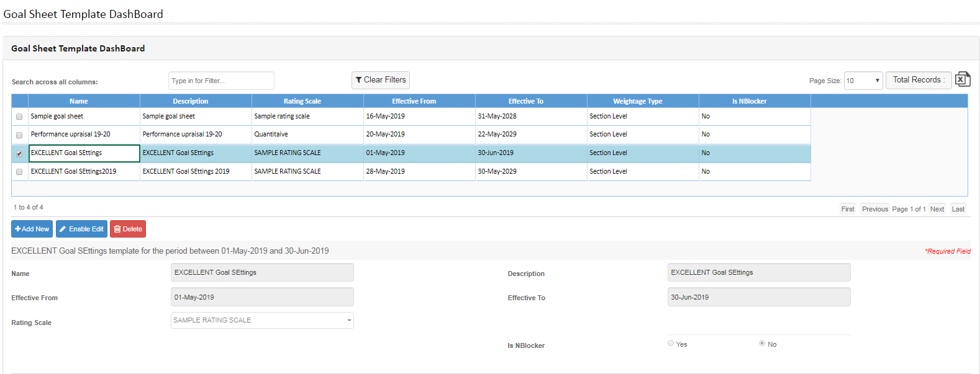Click the 'EXCELLENT Goal SEttings2019' name cell

(x=84, y=172)
